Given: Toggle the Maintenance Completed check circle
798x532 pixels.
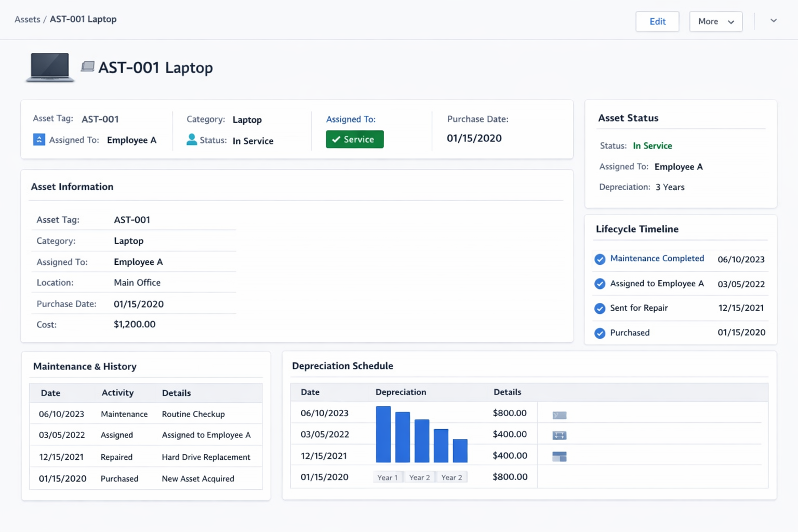Looking at the screenshot, I should point(600,259).
